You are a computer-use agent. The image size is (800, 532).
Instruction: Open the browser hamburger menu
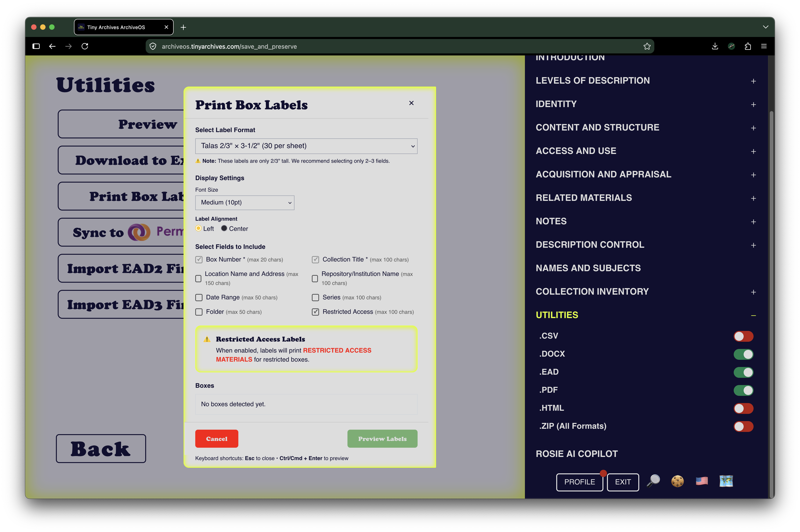point(764,46)
